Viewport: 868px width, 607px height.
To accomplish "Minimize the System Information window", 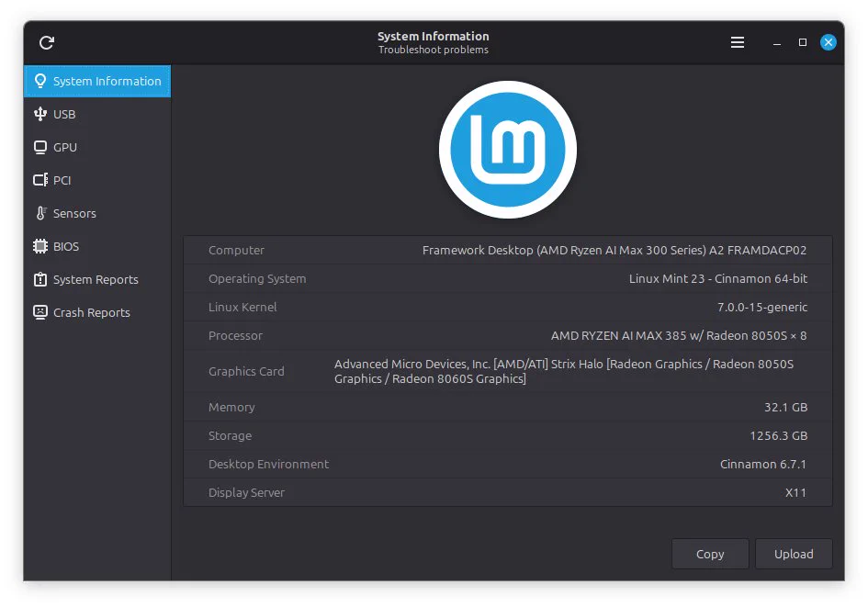I will click(x=777, y=42).
